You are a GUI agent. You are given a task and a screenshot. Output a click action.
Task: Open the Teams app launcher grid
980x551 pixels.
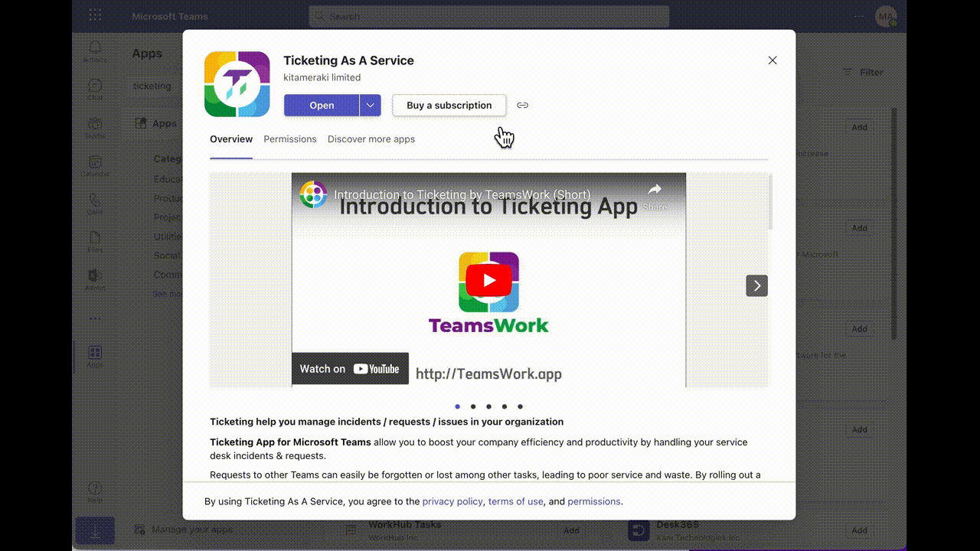[95, 15]
